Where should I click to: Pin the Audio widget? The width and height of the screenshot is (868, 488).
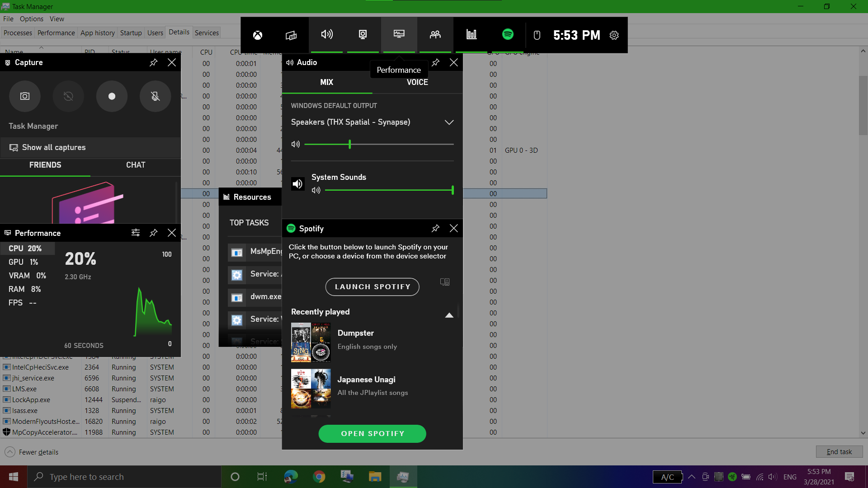[x=436, y=62]
